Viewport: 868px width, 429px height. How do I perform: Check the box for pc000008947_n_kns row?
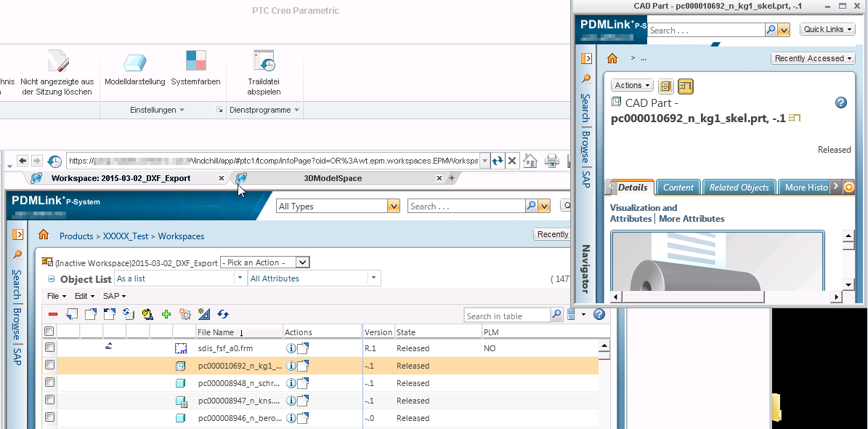50,400
